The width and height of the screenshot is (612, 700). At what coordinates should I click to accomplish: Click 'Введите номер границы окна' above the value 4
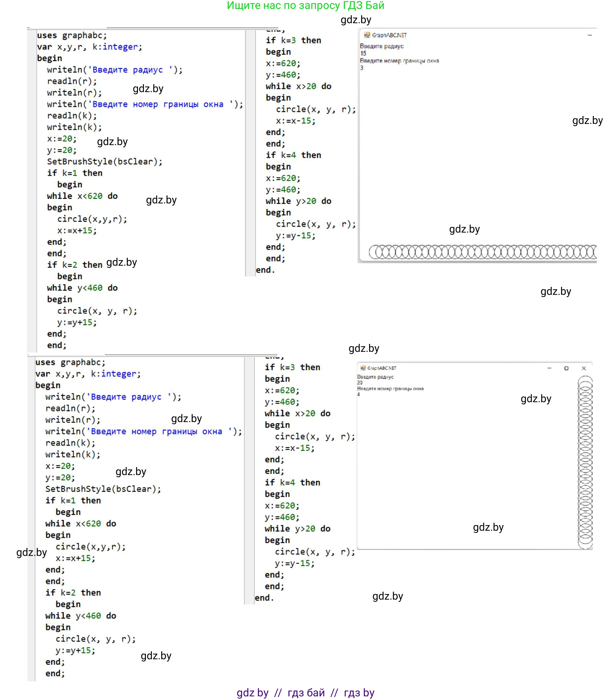click(390, 389)
